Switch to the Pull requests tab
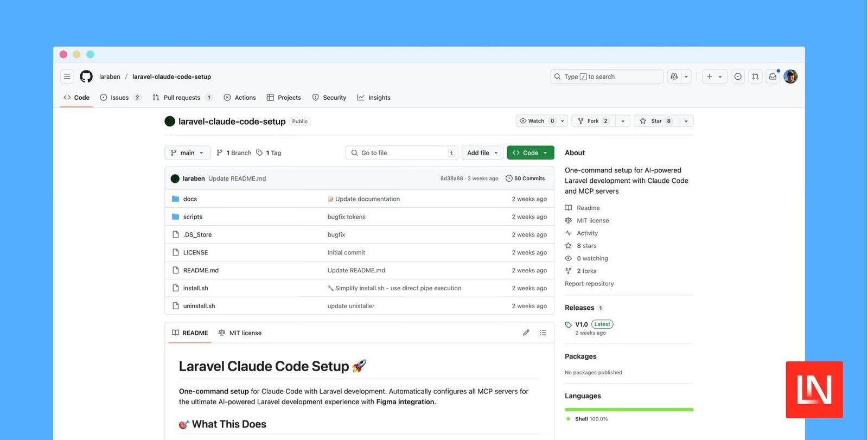This screenshot has height=440, width=868. pyautogui.click(x=182, y=98)
